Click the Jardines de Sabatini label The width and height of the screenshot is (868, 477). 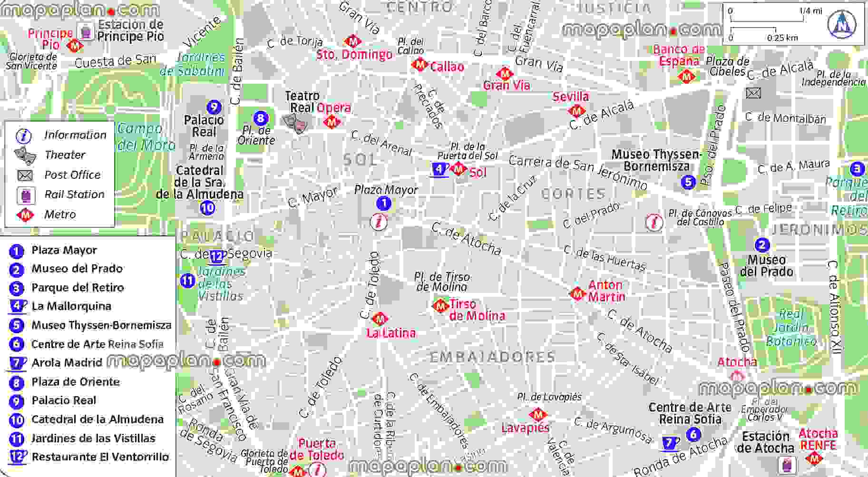click(x=192, y=64)
